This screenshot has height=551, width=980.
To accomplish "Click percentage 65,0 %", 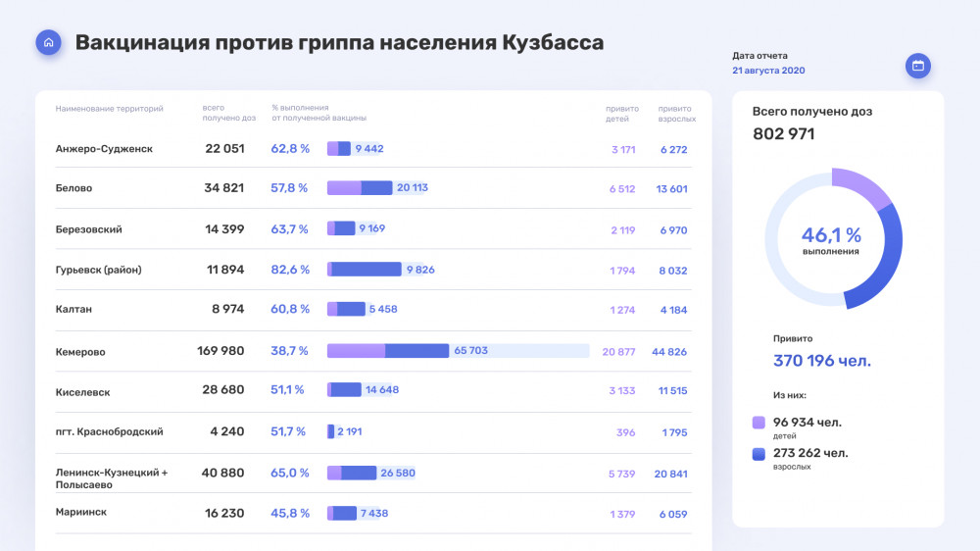I will tap(289, 473).
